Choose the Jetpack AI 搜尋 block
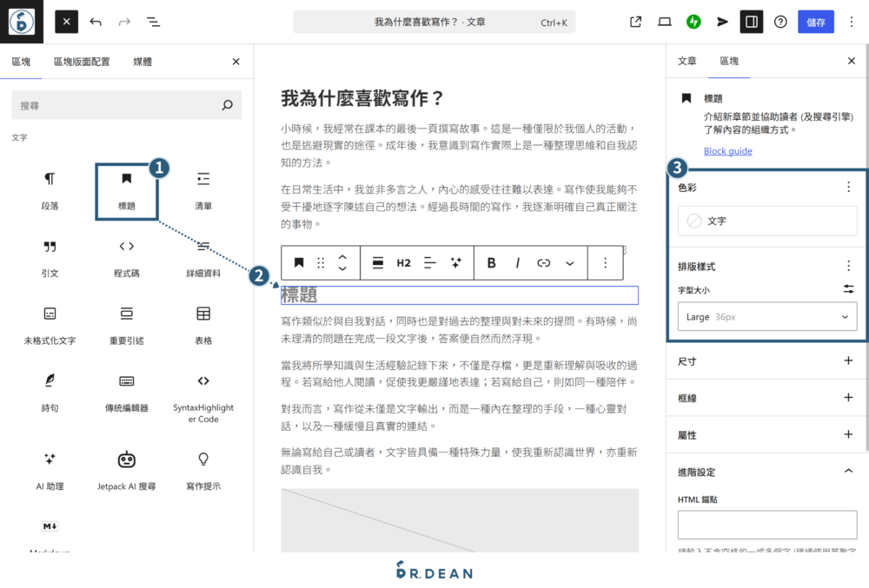869x588 pixels. (125, 468)
